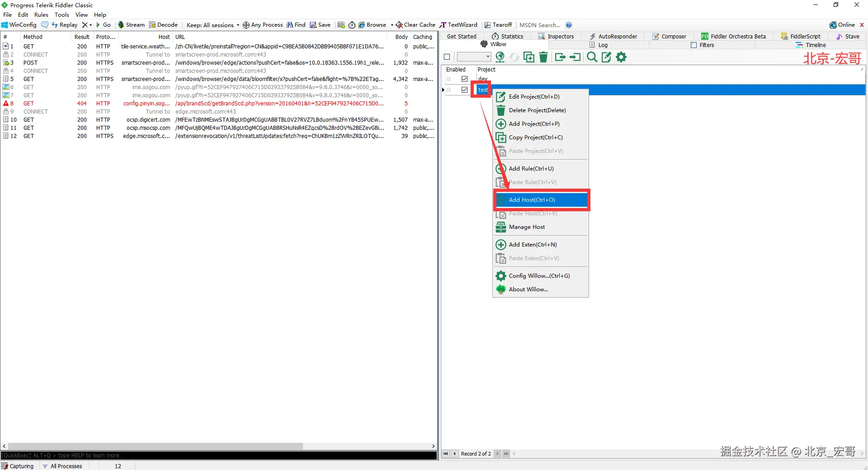Open the Tools menu
The width and height of the screenshot is (868, 470).
pos(62,14)
